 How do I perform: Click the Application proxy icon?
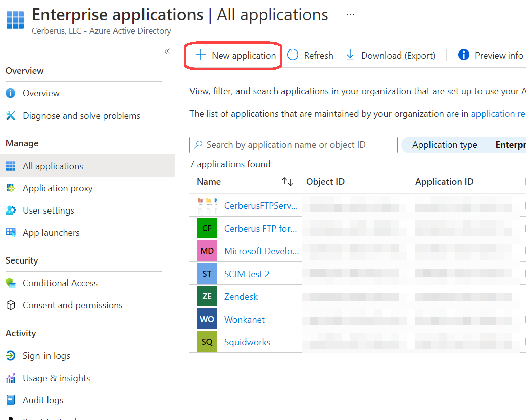(11, 188)
